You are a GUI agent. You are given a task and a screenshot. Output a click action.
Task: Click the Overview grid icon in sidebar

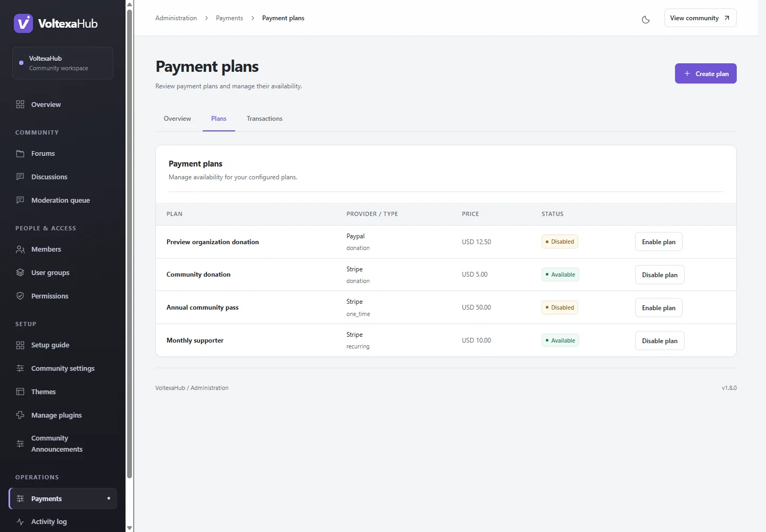click(x=20, y=104)
